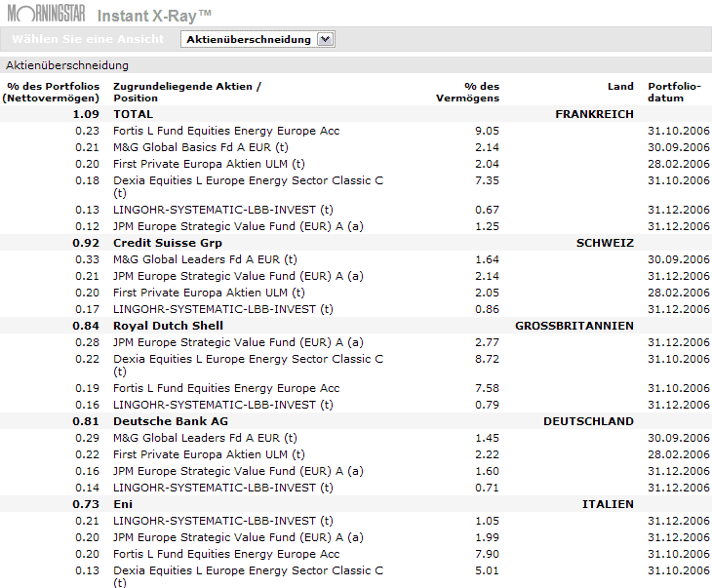Click LINGOHR-SYSTEMATIC-LBB-INVEST under Credit Suisse
The height and width of the screenshot is (588, 712).
pos(223,309)
